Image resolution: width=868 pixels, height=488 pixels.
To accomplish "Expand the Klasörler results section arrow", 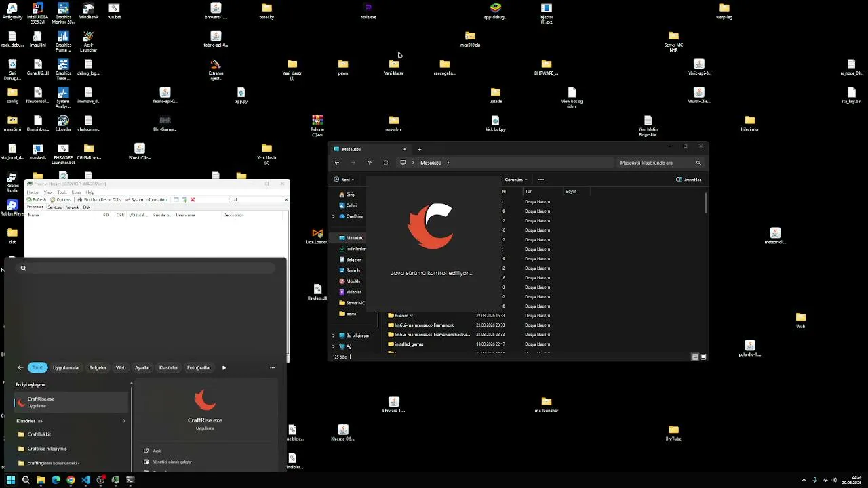I will tap(124, 421).
